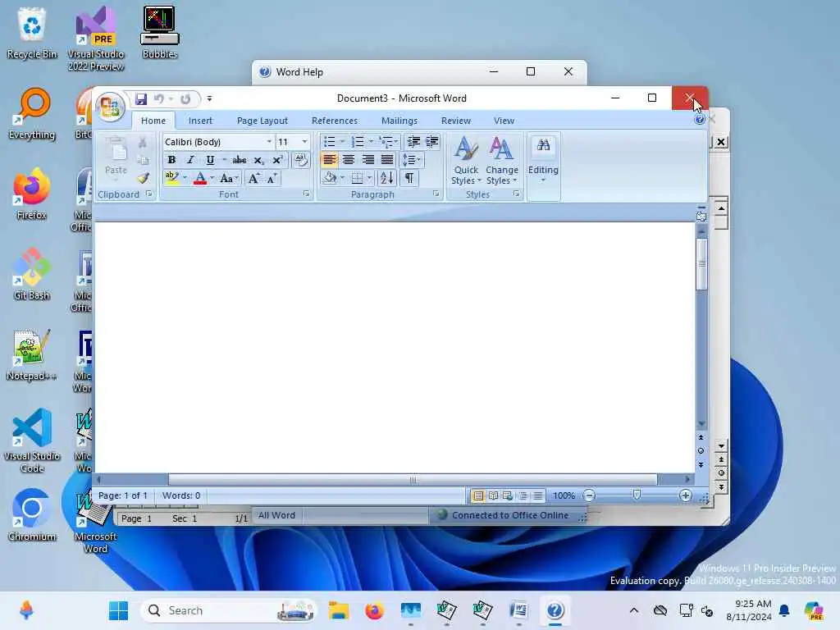Justify the paragraph text
The height and width of the screenshot is (630, 840).
point(387,160)
